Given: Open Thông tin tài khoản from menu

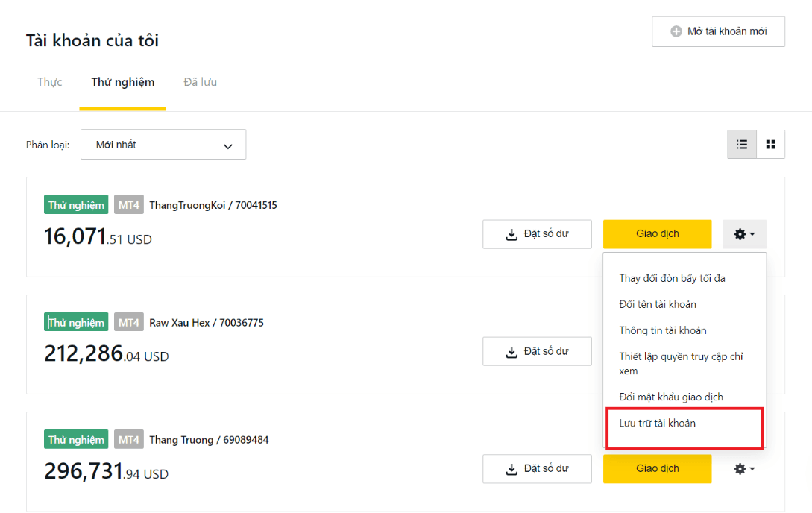Looking at the screenshot, I should (663, 330).
